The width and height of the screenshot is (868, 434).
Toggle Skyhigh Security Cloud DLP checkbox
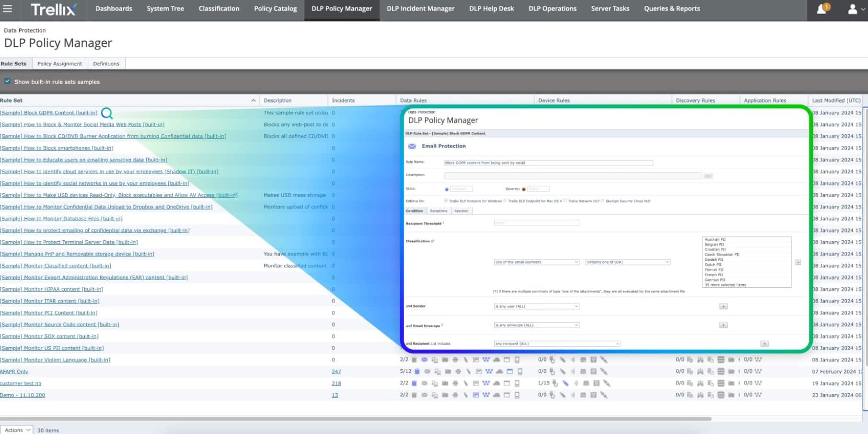pos(602,200)
